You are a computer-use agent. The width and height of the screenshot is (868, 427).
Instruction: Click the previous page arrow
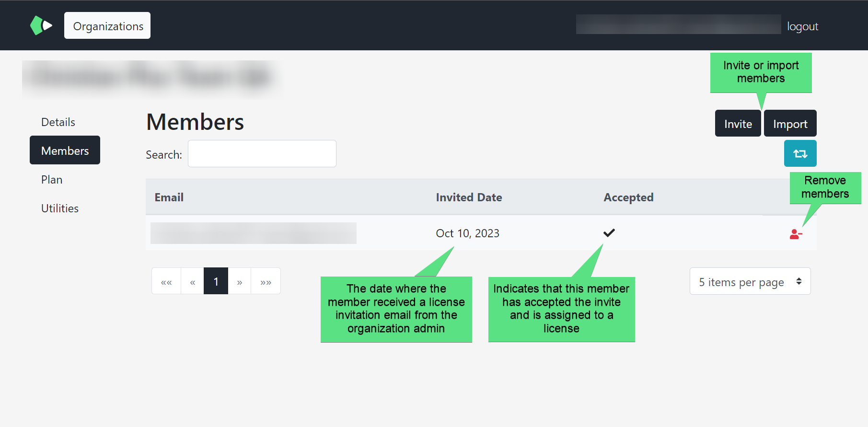[x=192, y=281]
